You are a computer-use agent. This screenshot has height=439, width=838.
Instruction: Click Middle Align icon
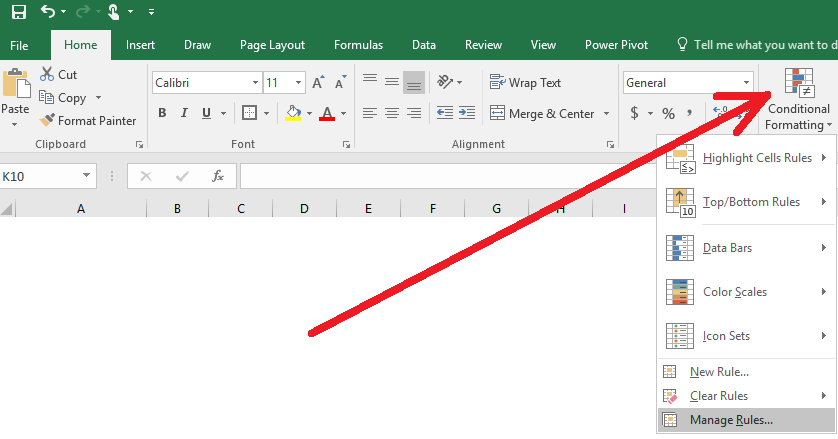pyautogui.click(x=392, y=82)
